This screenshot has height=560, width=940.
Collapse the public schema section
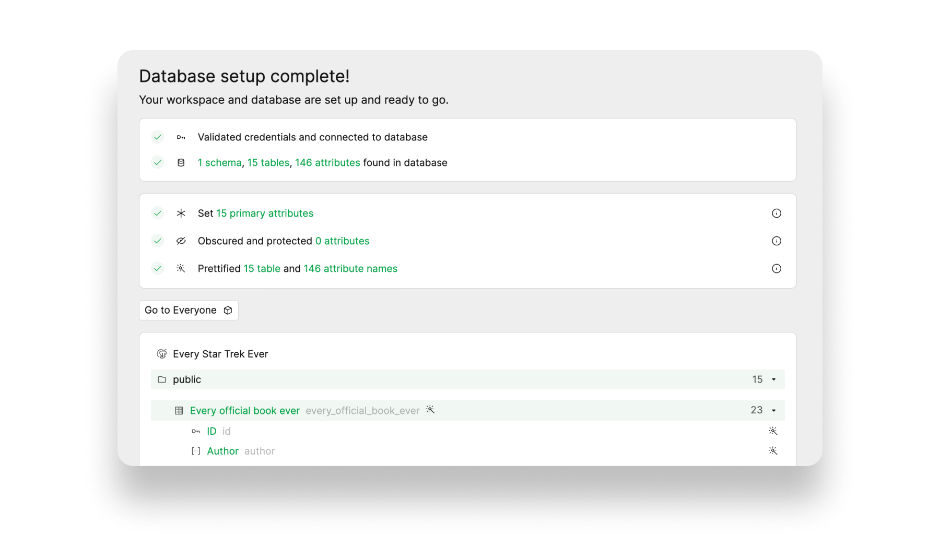coord(773,379)
